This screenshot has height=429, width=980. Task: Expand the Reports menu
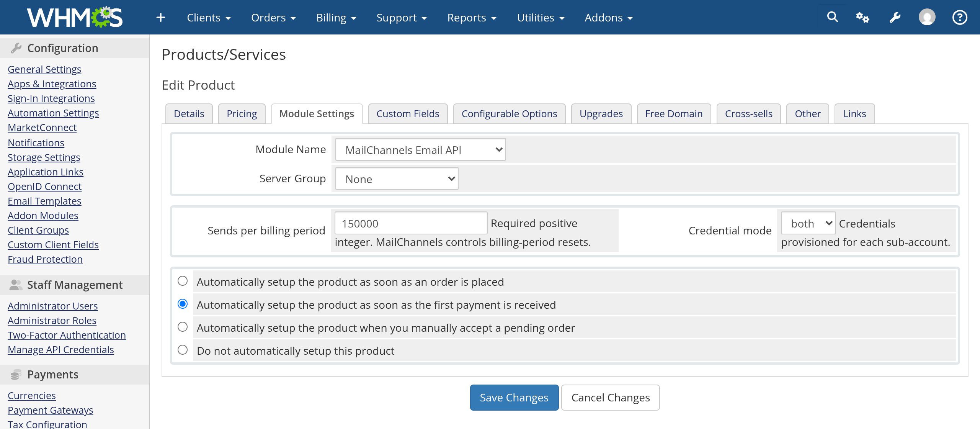tap(472, 18)
